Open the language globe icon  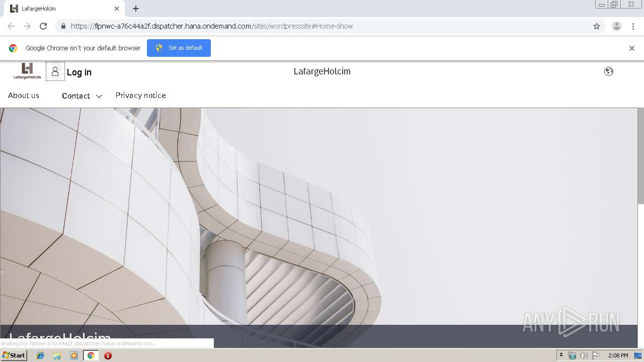[609, 71]
